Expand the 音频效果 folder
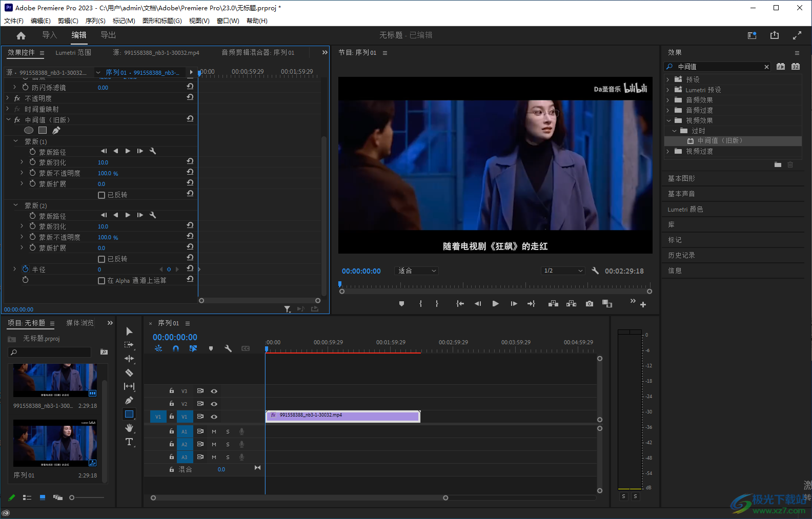The height and width of the screenshot is (519, 812). [x=668, y=100]
